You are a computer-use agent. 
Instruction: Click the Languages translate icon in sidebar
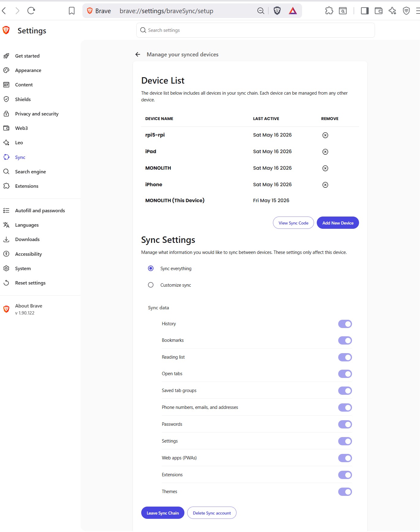(6, 225)
